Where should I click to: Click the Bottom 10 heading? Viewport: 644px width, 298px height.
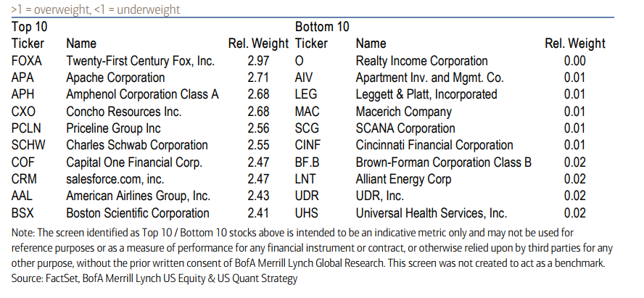tap(322, 28)
